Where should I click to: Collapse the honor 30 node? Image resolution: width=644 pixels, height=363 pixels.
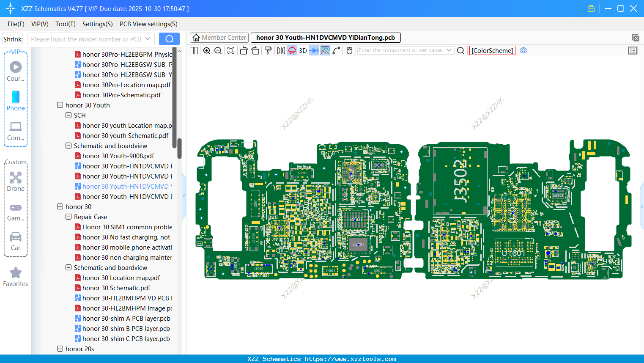(x=60, y=206)
